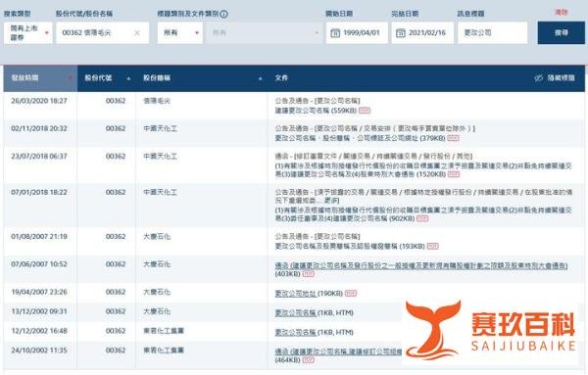Open the 所有 headline category dropdown
This screenshot has width=588, height=375.
[180, 33]
